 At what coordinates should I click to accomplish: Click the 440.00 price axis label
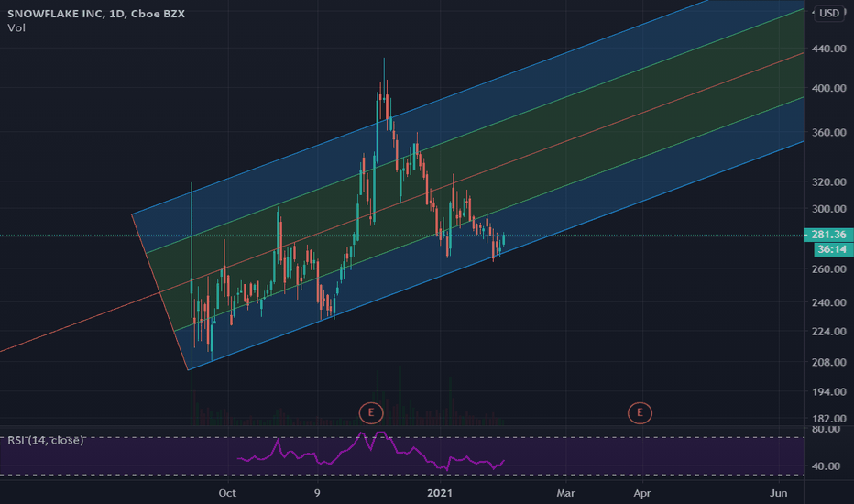[829, 49]
